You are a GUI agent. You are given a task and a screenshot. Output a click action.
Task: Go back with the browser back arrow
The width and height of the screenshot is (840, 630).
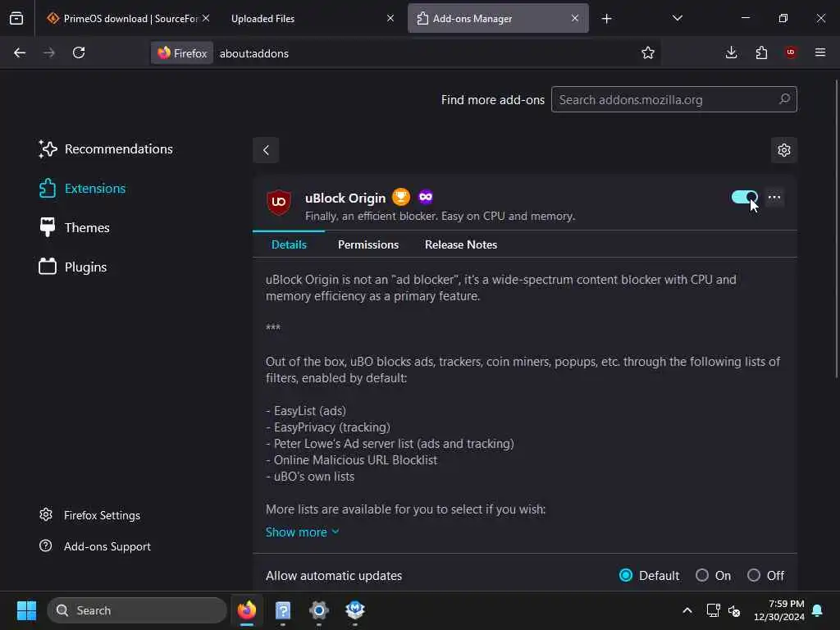tap(20, 52)
